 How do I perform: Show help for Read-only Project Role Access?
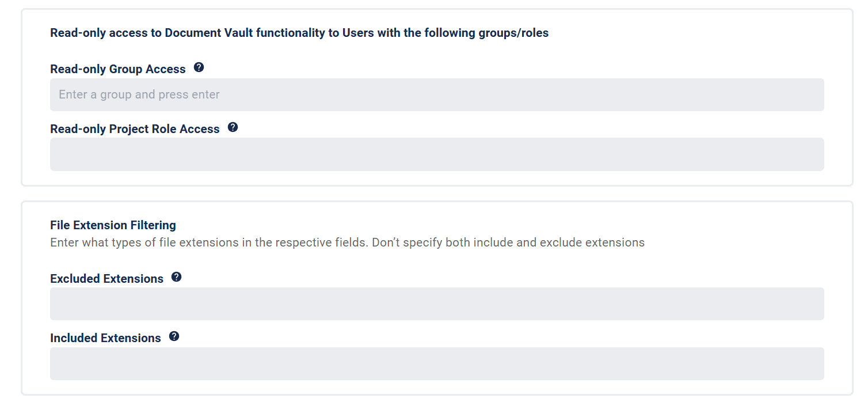[233, 127]
